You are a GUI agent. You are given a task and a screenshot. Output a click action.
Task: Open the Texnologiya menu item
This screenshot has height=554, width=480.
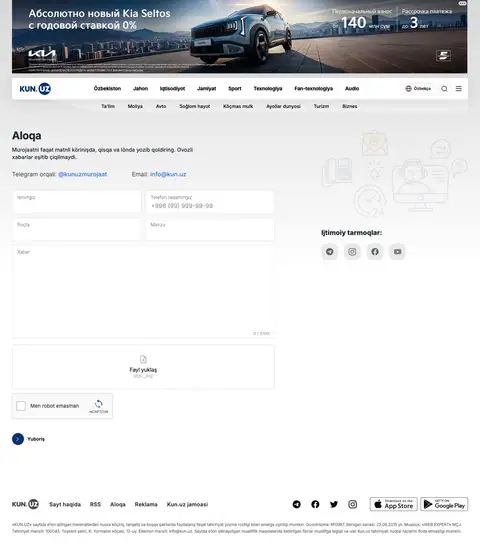tap(268, 88)
